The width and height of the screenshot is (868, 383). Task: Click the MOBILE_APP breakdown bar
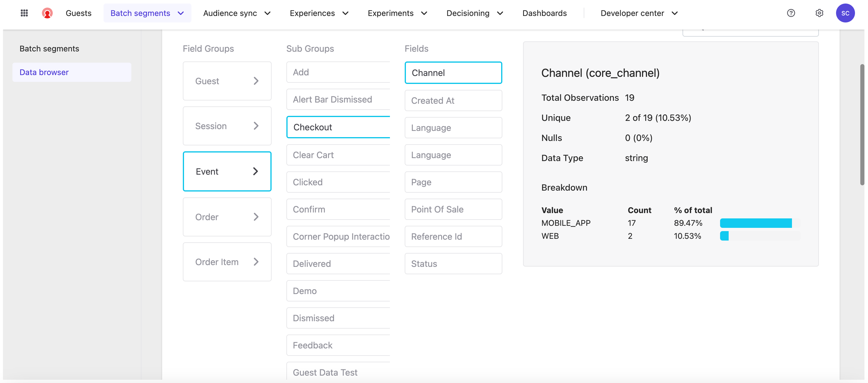point(756,223)
